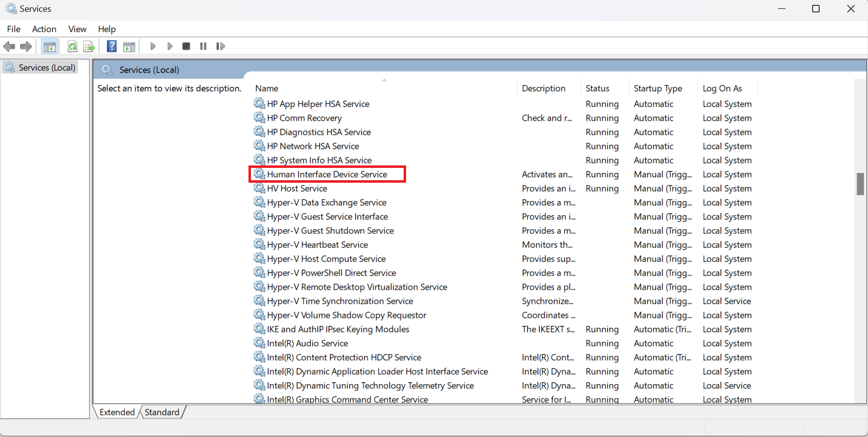Select Hyper-V Host Compute Service
868x437 pixels.
[x=327, y=259]
